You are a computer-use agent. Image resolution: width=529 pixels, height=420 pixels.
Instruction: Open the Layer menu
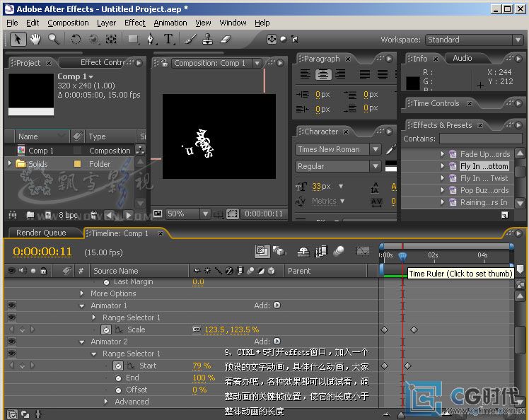coord(106,23)
